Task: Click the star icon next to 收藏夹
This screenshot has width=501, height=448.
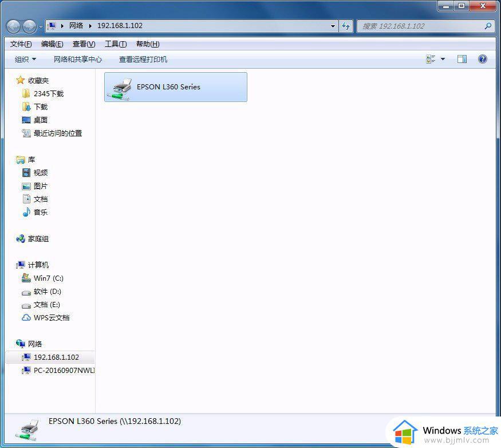Action: pyautogui.click(x=21, y=80)
